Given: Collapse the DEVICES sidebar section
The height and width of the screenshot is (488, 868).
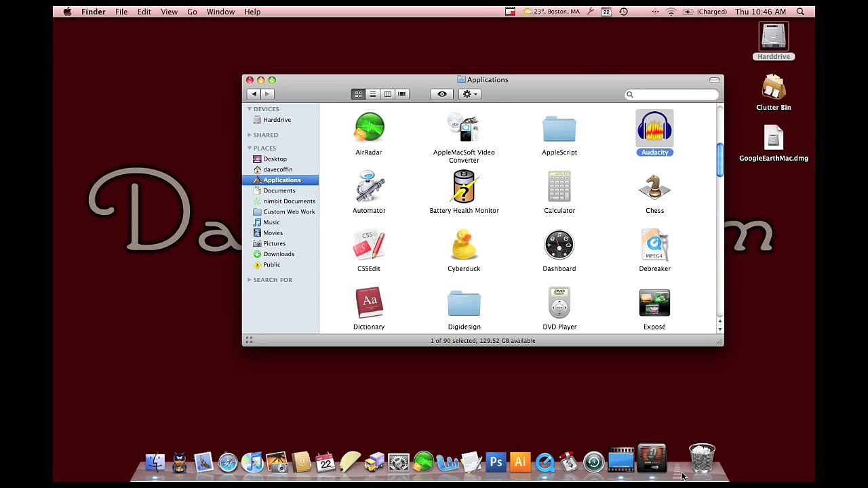Looking at the screenshot, I should click(x=249, y=109).
